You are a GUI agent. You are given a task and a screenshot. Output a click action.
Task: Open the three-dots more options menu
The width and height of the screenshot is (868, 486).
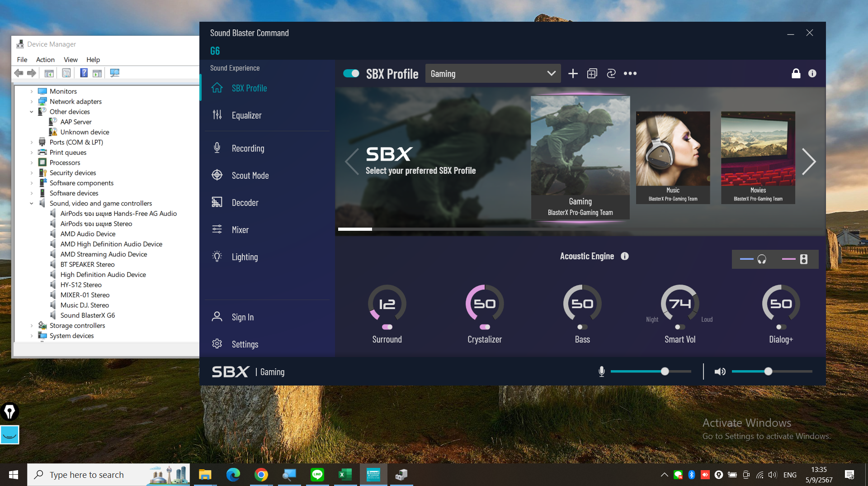(630, 74)
